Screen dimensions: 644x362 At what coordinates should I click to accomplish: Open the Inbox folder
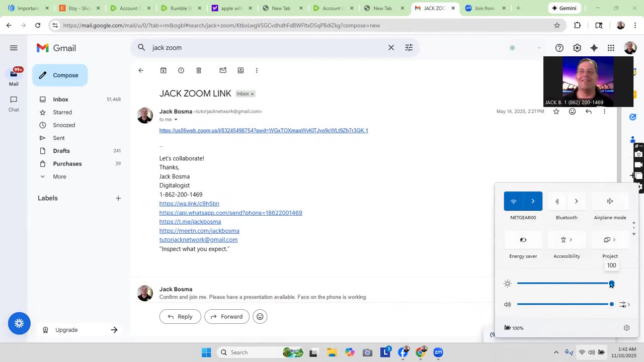coord(60,100)
